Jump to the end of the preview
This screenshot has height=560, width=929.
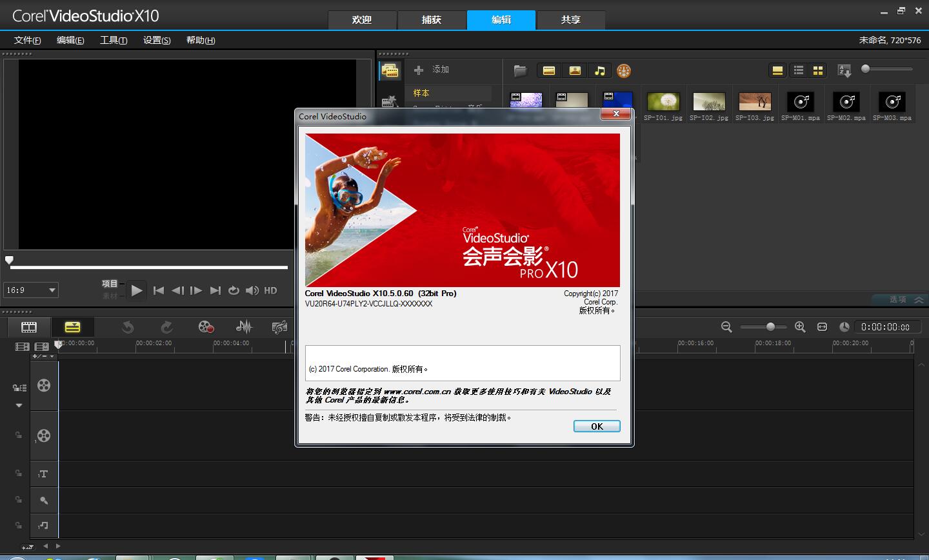(x=215, y=290)
